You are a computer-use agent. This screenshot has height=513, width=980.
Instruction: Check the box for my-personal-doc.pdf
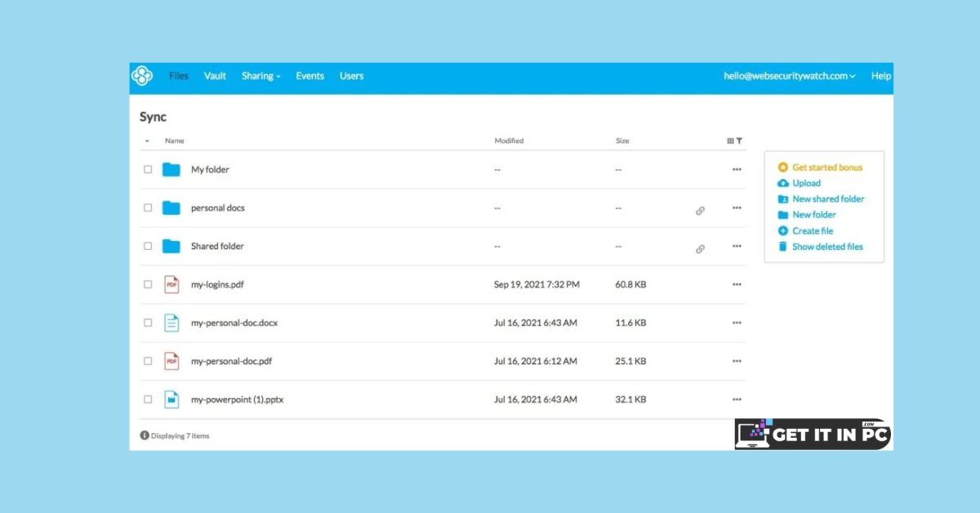pyautogui.click(x=148, y=361)
